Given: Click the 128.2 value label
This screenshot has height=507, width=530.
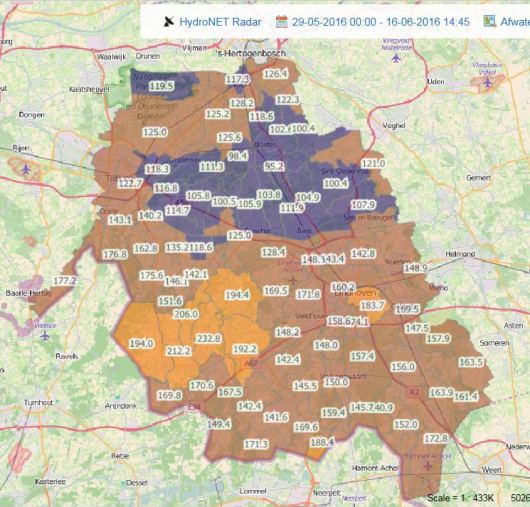Looking at the screenshot, I should 242,103.
